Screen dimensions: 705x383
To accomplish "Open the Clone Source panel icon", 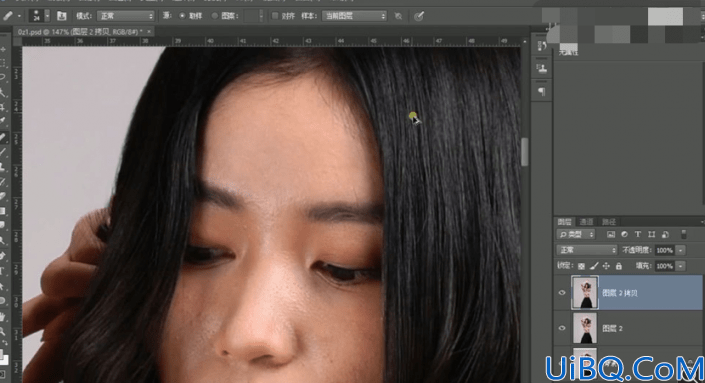I will [542, 69].
